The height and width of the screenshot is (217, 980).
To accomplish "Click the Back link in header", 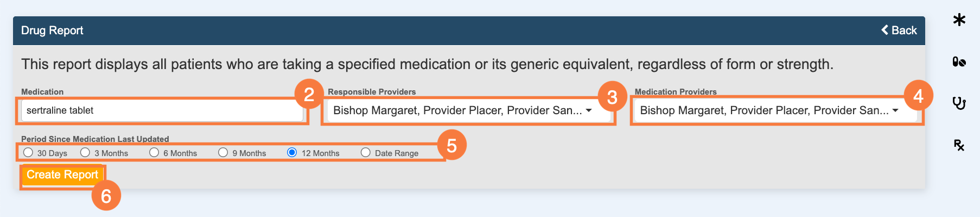I will (x=899, y=30).
